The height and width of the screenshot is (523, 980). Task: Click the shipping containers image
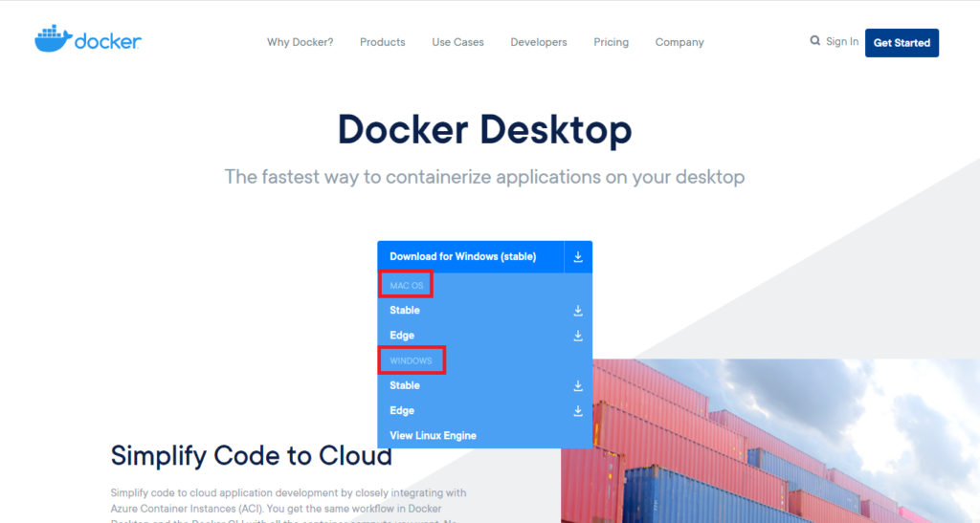click(770, 441)
